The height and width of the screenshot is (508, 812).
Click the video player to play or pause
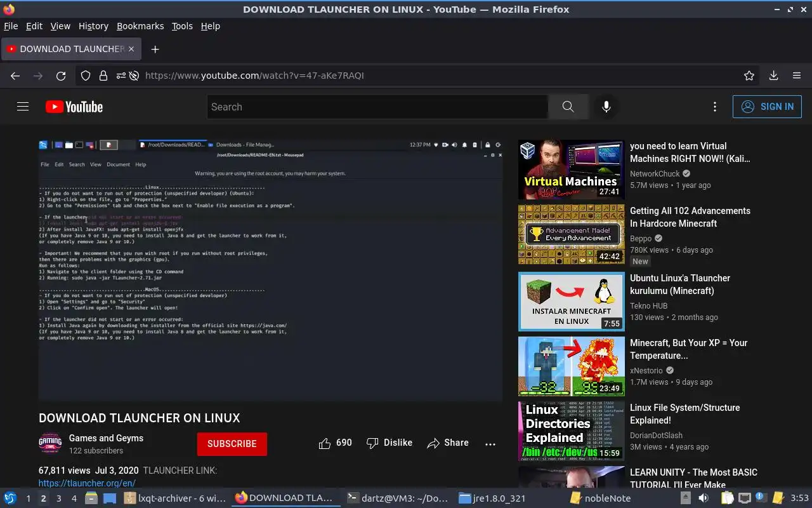[270, 271]
